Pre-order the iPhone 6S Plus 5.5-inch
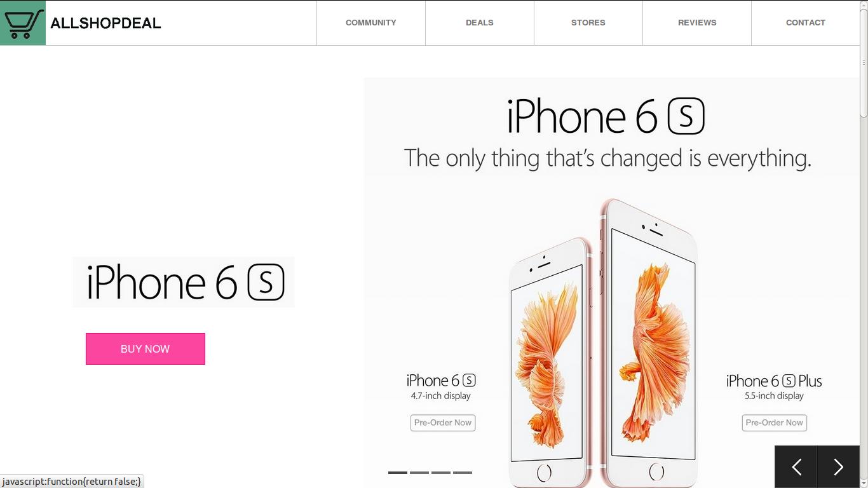The image size is (868, 488). 775,423
